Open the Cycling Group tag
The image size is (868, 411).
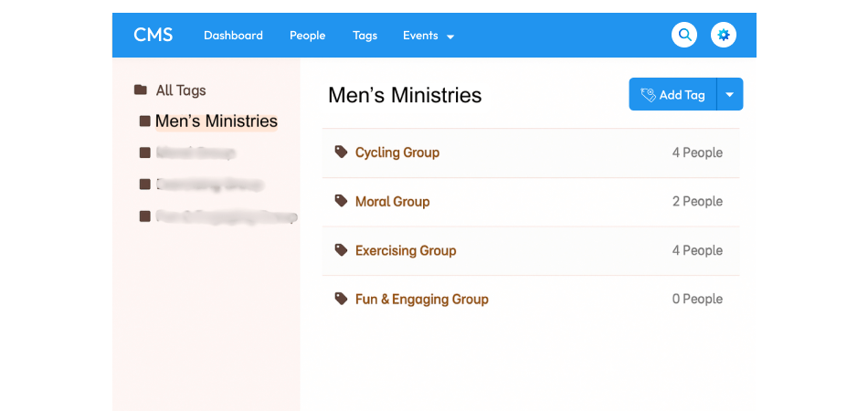pos(397,153)
